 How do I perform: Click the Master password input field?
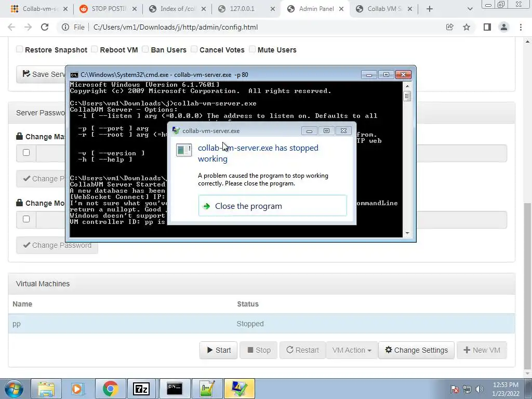(271, 153)
